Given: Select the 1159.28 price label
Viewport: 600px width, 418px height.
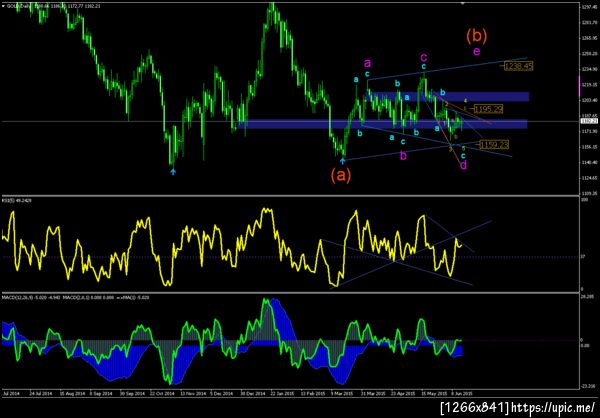Looking at the screenshot, I should [x=494, y=145].
